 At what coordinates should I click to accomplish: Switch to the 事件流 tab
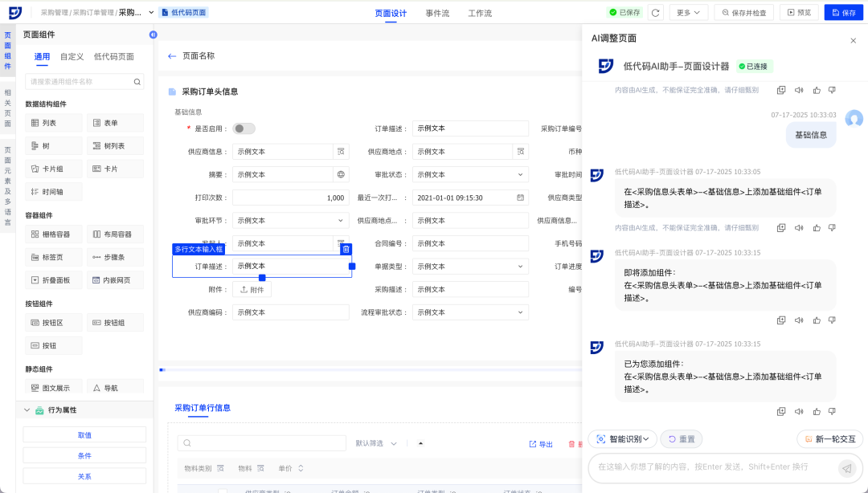tap(438, 13)
